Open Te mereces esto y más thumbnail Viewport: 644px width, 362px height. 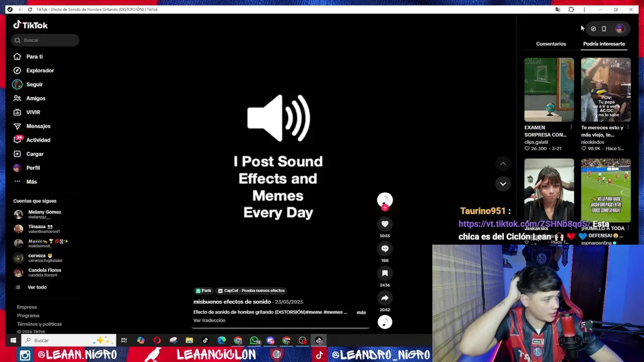point(606,89)
